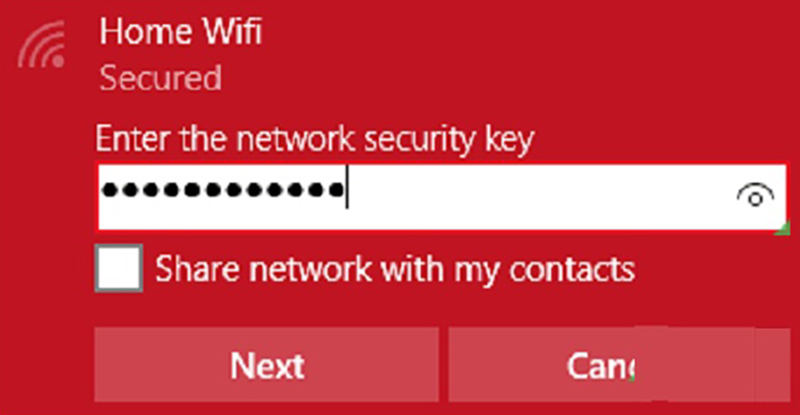Viewport: 800px width, 415px height.
Task: Dismiss the dialog with the Cancel button
Action: 619,364
